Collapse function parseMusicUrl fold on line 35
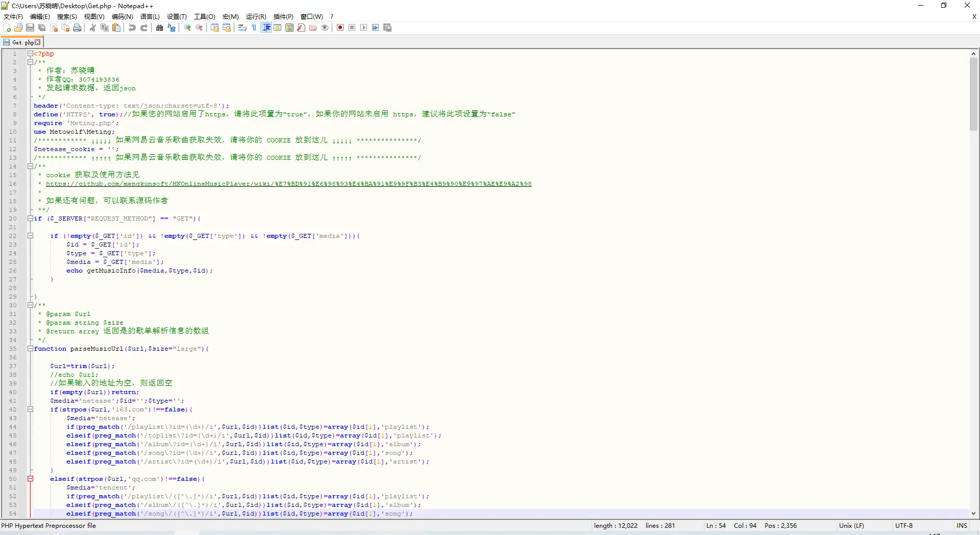 click(30, 349)
